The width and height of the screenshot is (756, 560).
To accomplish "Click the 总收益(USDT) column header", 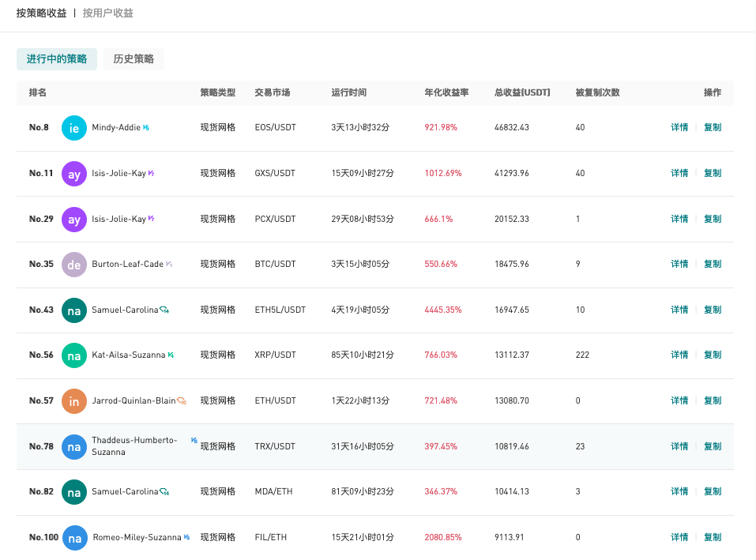I will (522, 92).
